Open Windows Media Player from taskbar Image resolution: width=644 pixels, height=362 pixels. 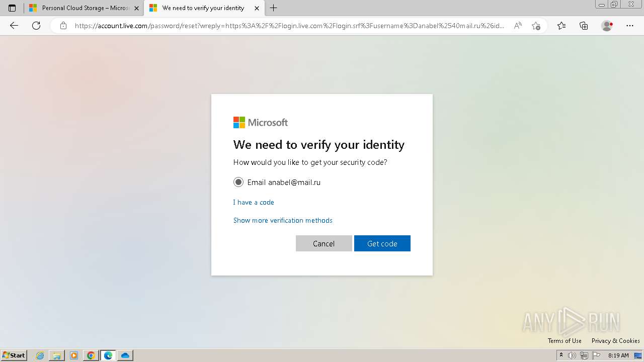[74, 355]
